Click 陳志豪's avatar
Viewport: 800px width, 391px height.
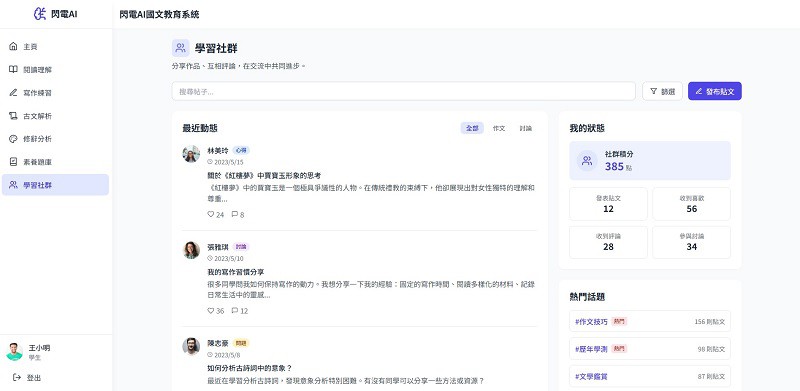tap(191, 346)
